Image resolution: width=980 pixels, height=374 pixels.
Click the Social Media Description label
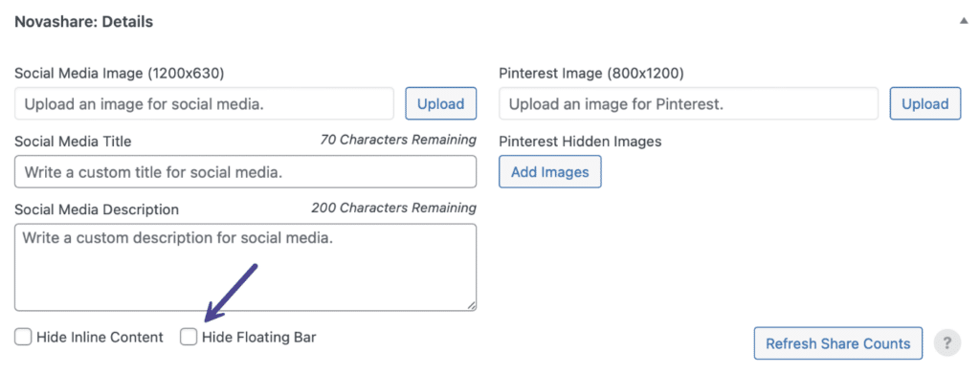point(97,209)
